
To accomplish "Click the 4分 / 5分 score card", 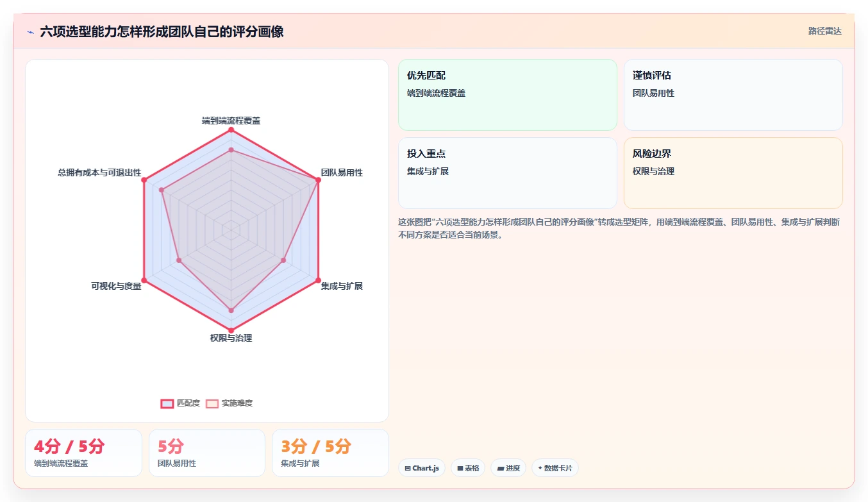I will (83, 453).
